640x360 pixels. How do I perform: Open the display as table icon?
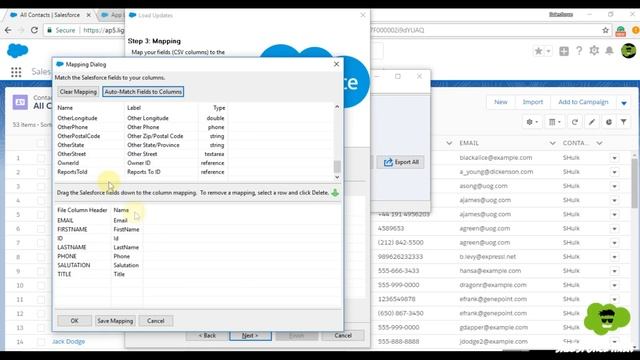[554, 122]
